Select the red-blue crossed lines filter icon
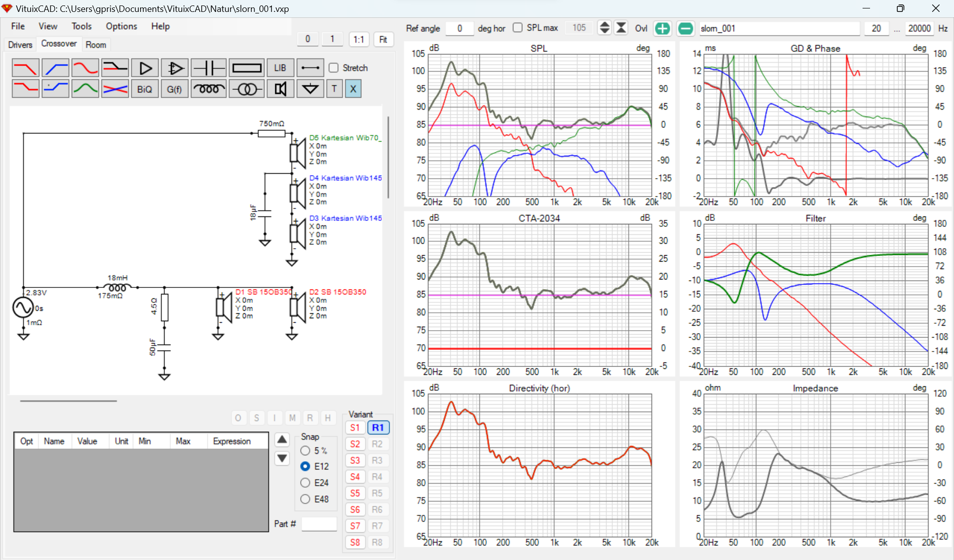 pos(115,89)
